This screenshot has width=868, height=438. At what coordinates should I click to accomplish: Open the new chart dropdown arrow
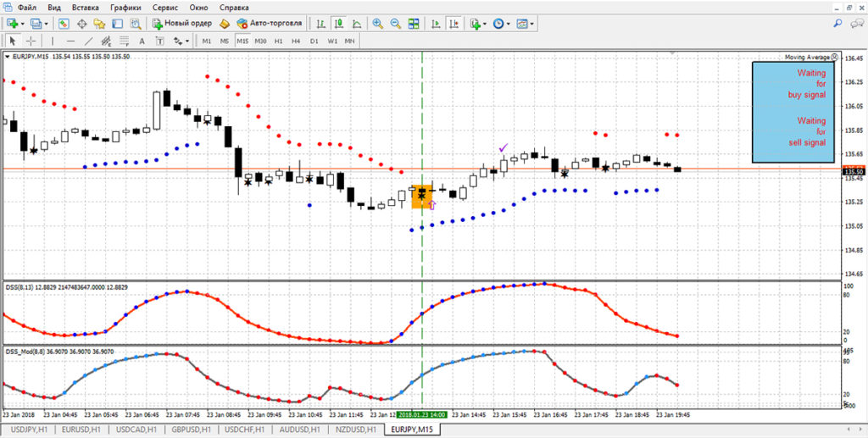(23, 24)
